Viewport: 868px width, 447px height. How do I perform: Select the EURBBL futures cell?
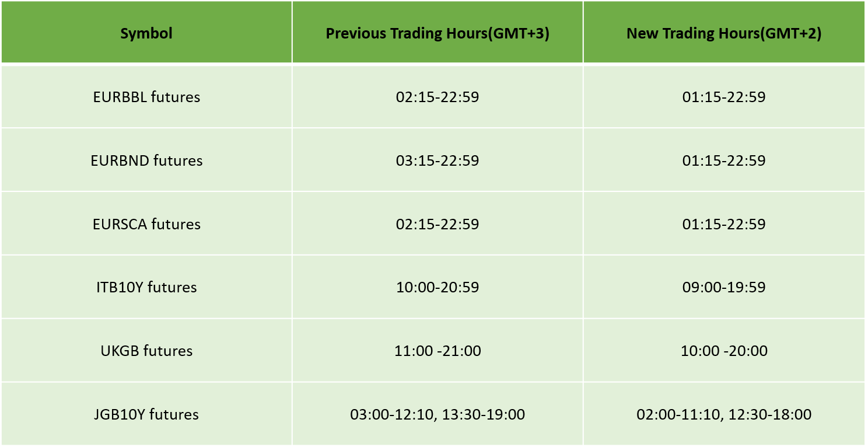point(146,97)
